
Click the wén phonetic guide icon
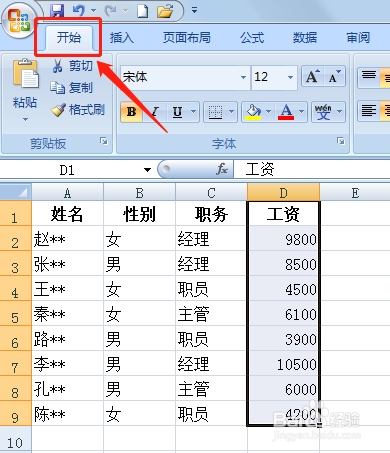coord(323,112)
